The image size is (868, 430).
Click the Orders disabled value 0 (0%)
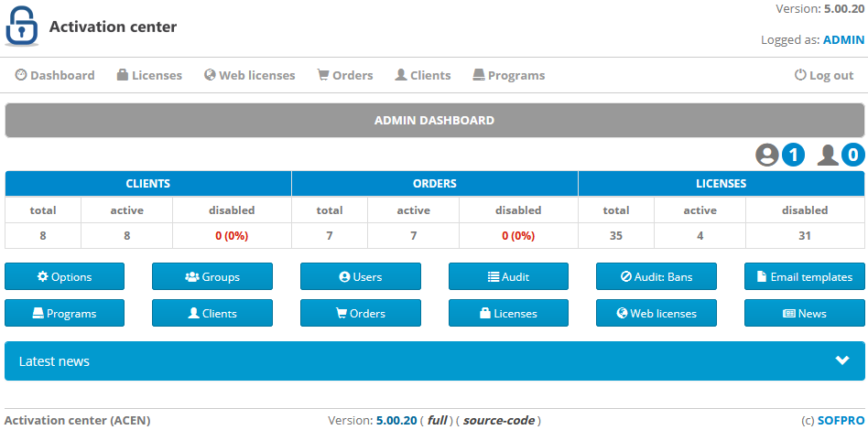(x=519, y=236)
